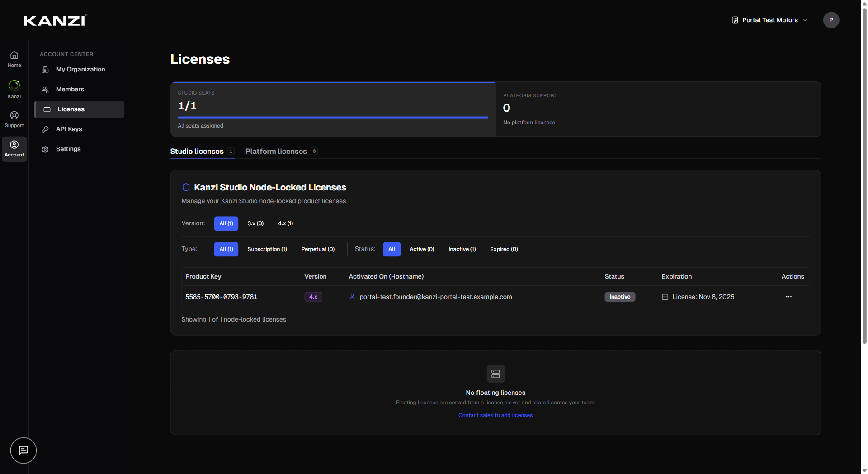Click the shield icon next to Node-Locked Licenses
This screenshot has width=868, height=474.
(186, 187)
